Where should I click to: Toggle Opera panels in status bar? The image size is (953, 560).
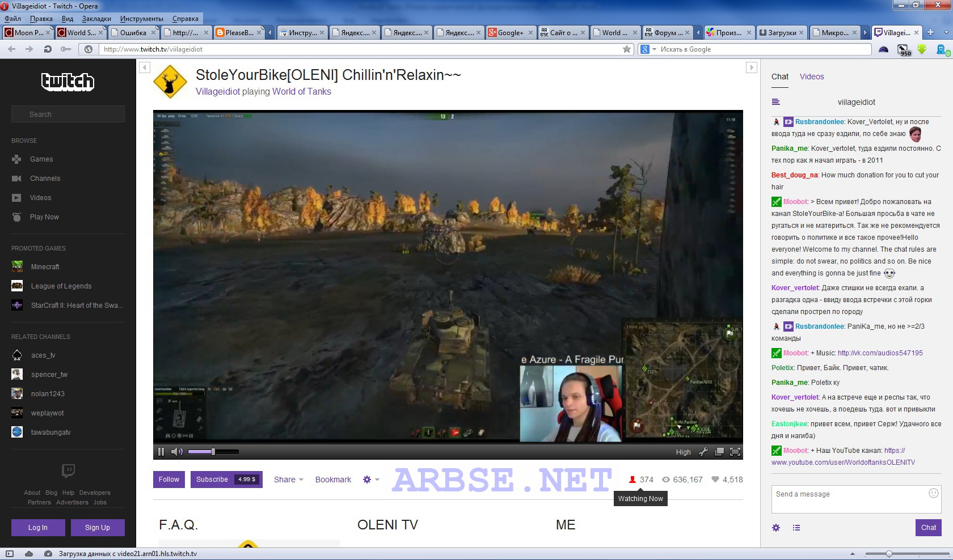tap(9, 554)
